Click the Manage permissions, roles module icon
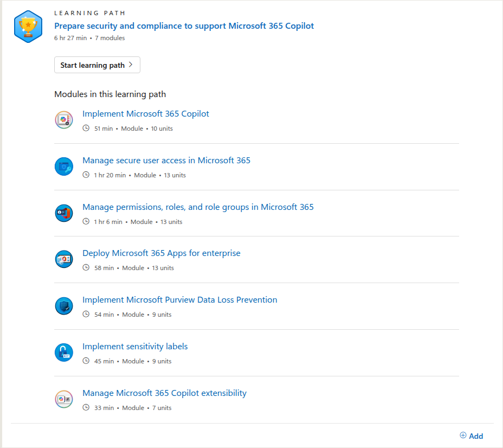Image resolution: width=503 pixels, height=448 pixels. tap(64, 213)
